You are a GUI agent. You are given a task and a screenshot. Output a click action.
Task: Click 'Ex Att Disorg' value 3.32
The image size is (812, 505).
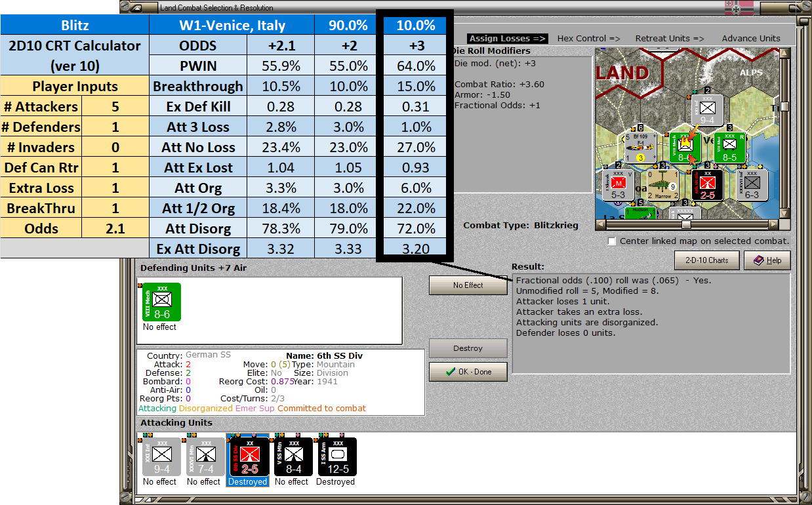(281, 249)
